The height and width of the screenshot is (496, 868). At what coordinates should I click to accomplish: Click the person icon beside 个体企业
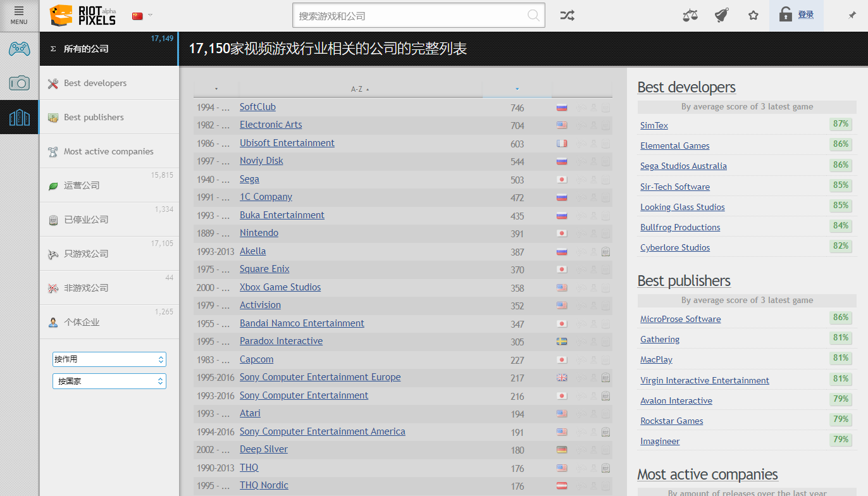(53, 322)
